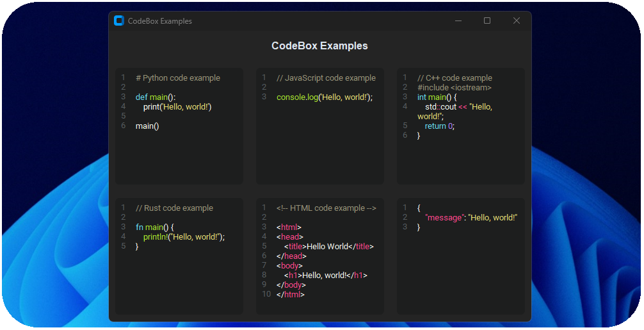Image resolution: width=644 pixels, height=330 pixels.
Task: Click the opening '<html>' tag
Action: (x=289, y=227)
